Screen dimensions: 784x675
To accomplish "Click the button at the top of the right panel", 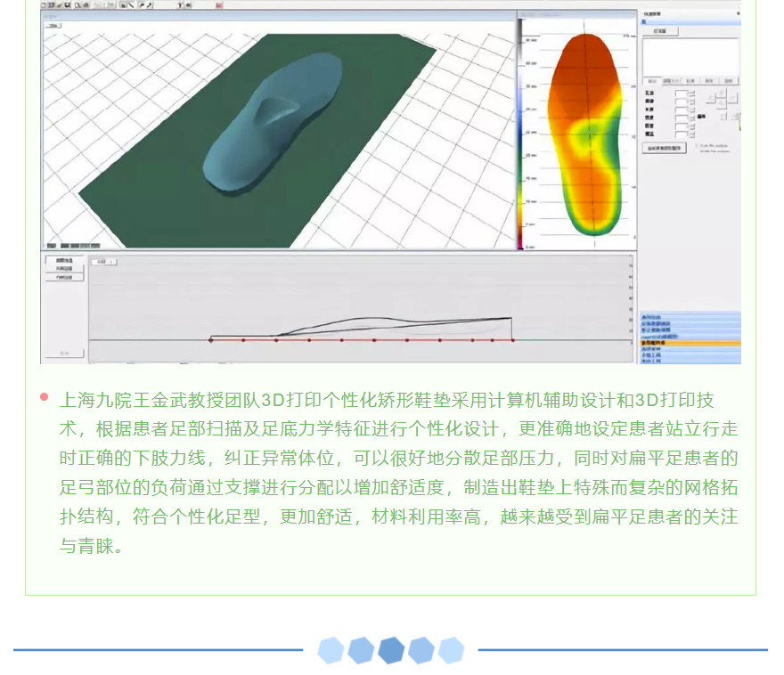I will (x=660, y=31).
